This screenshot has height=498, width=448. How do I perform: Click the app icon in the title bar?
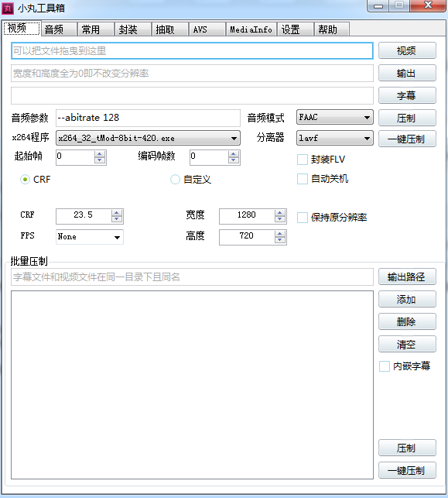[8, 8]
